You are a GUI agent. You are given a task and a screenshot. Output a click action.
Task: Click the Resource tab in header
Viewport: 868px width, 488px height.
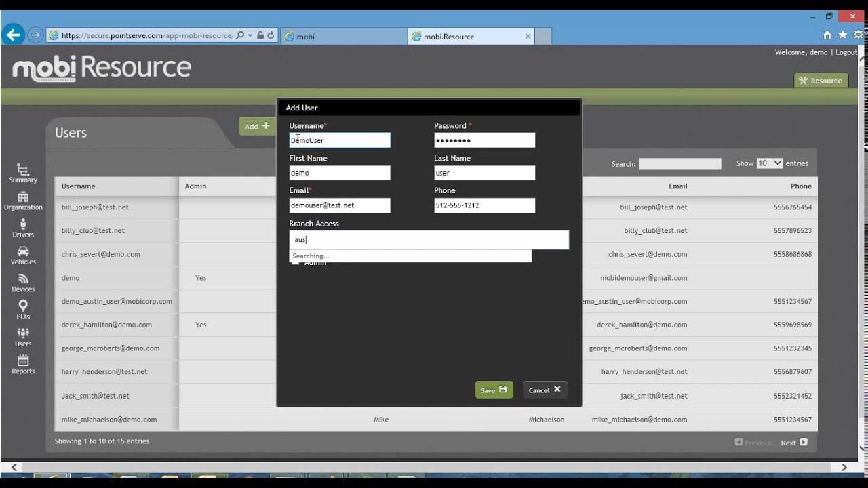click(821, 81)
